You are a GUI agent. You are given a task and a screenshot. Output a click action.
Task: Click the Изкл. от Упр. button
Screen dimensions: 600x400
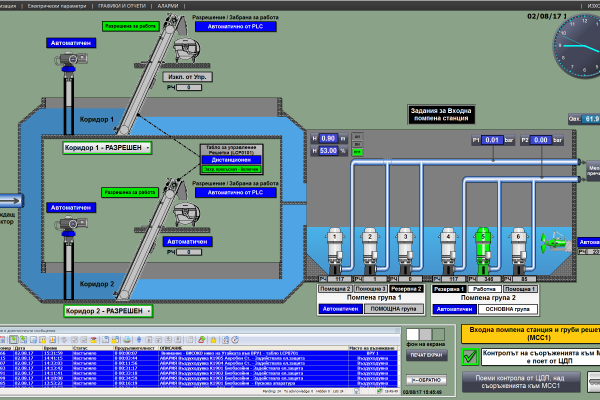[188, 77]
